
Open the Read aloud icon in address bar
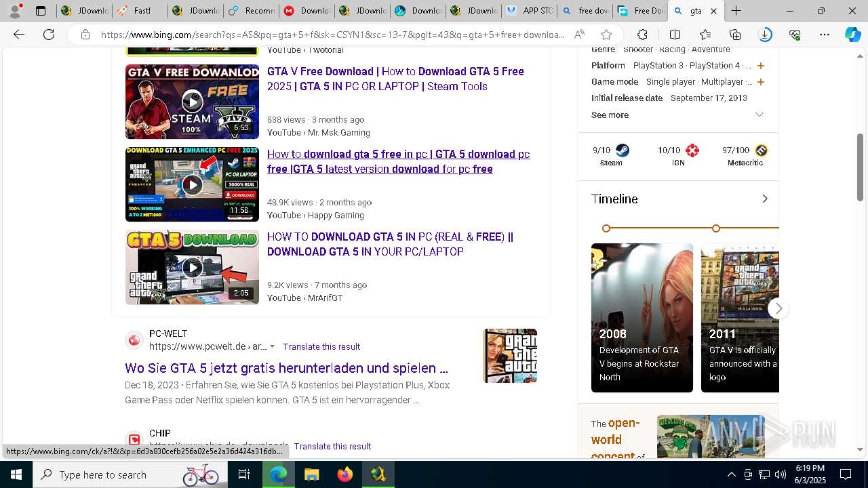pos(579,35)
